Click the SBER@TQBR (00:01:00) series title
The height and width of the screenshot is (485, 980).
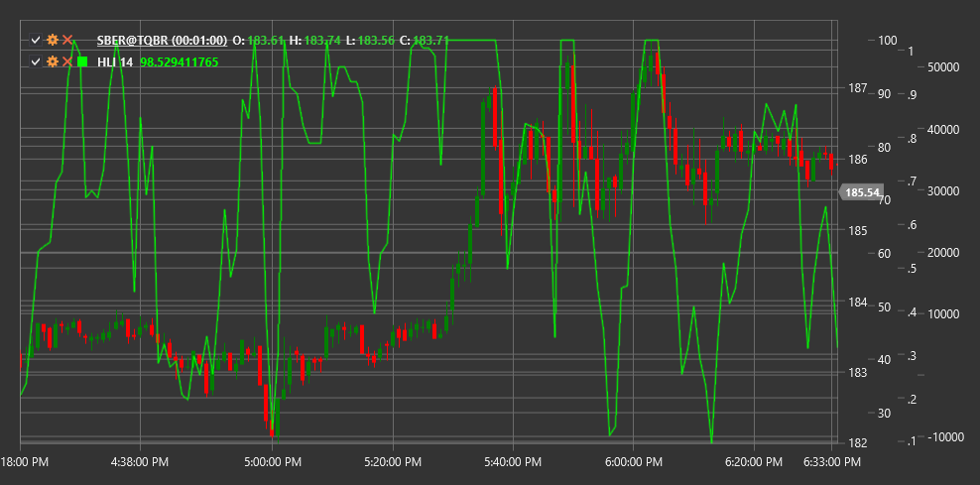(162, 41)
